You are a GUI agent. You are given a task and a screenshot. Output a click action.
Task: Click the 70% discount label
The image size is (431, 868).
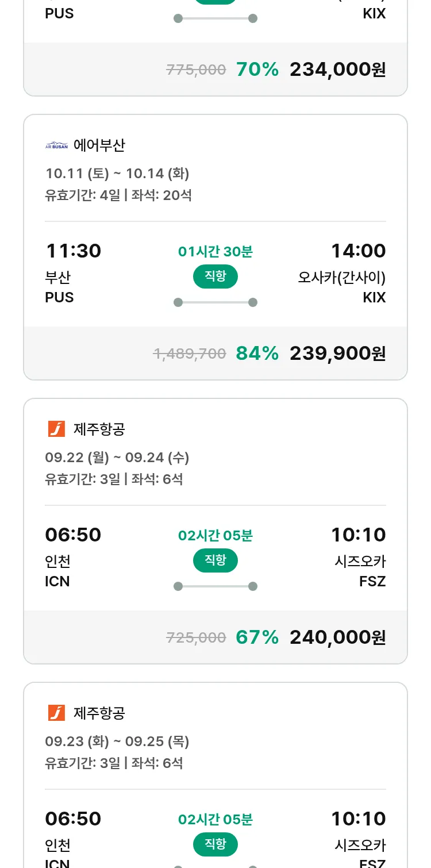(x=257, y=70)
